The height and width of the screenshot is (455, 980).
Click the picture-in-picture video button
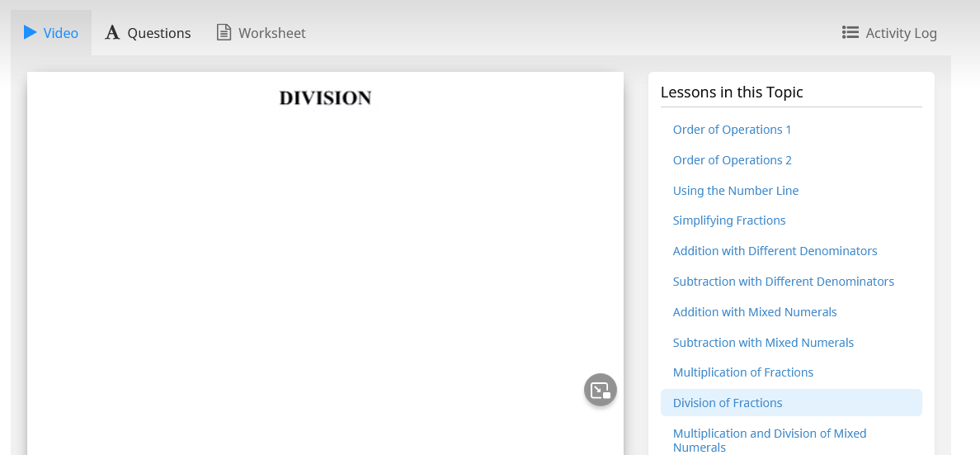coord(601,390)
